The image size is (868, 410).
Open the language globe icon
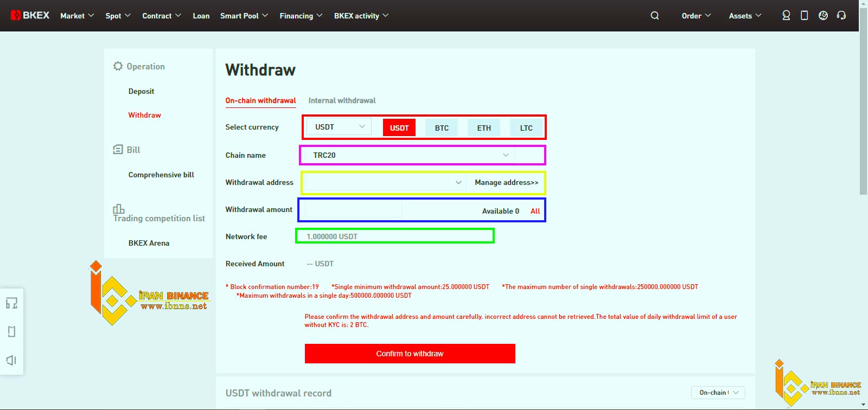click(x=823, y=16)
